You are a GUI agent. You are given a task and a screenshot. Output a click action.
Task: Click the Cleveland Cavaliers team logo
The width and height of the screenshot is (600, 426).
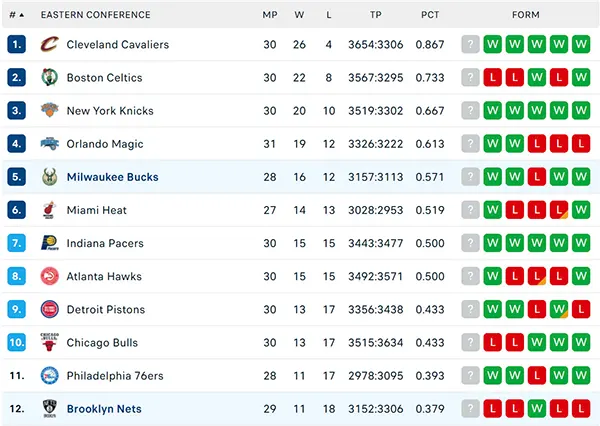[x=50, y=44]
